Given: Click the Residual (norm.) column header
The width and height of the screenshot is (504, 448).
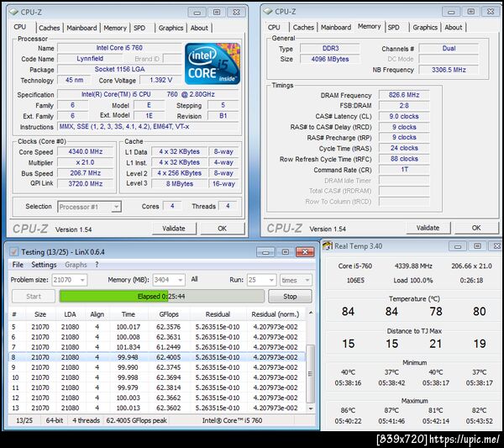Looking at the screenshot, I should tap(276, 314).
